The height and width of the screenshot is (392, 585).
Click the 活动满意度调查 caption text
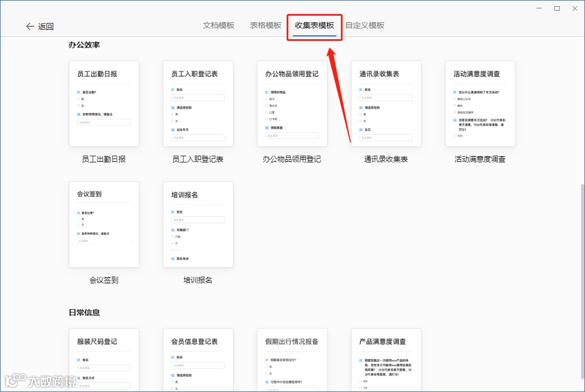pos(480,160)
